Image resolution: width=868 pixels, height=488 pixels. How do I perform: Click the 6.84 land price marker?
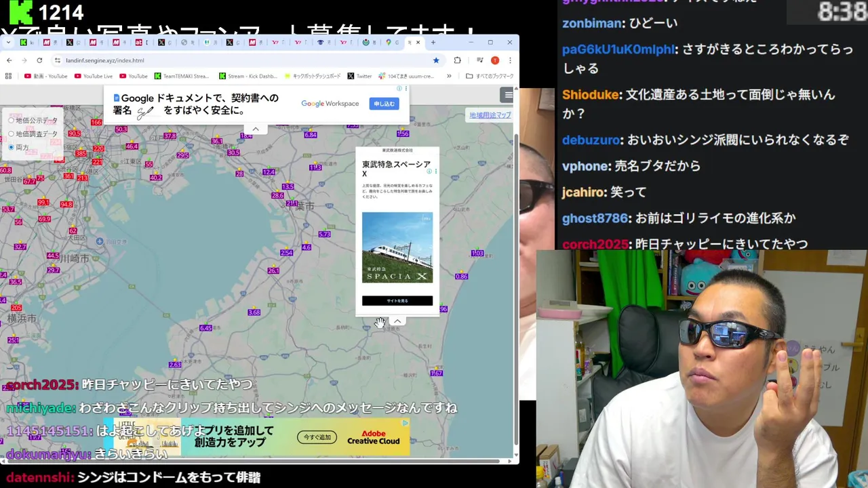tap(311, 135)
